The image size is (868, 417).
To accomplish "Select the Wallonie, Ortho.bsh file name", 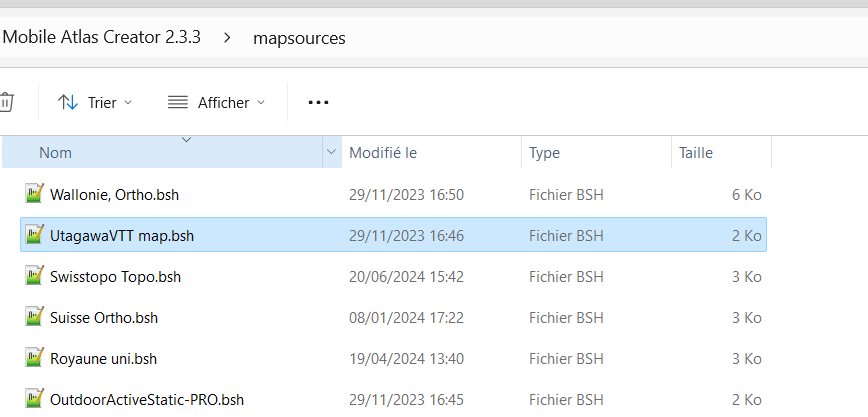I will point(115,195).
